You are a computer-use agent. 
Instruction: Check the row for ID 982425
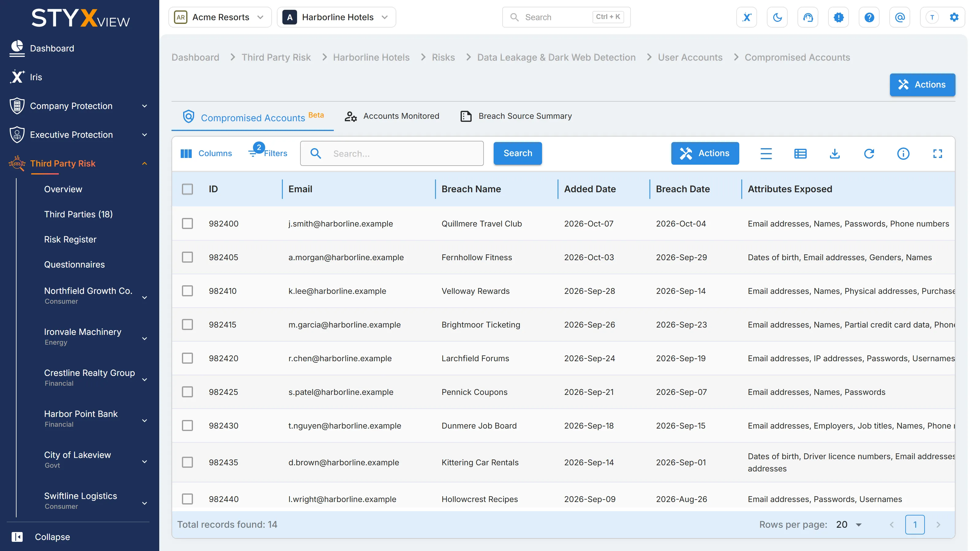click(187, 392)
